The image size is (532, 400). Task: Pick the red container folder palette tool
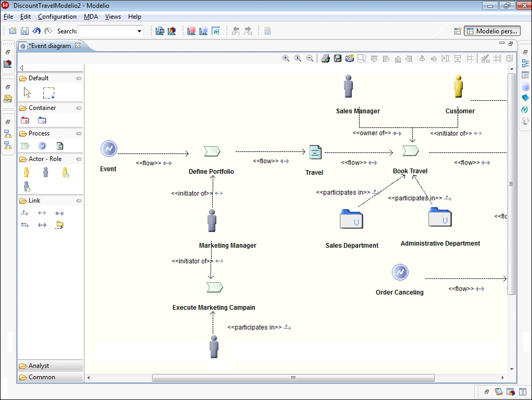pyautogui.click(x=25, y=121)
